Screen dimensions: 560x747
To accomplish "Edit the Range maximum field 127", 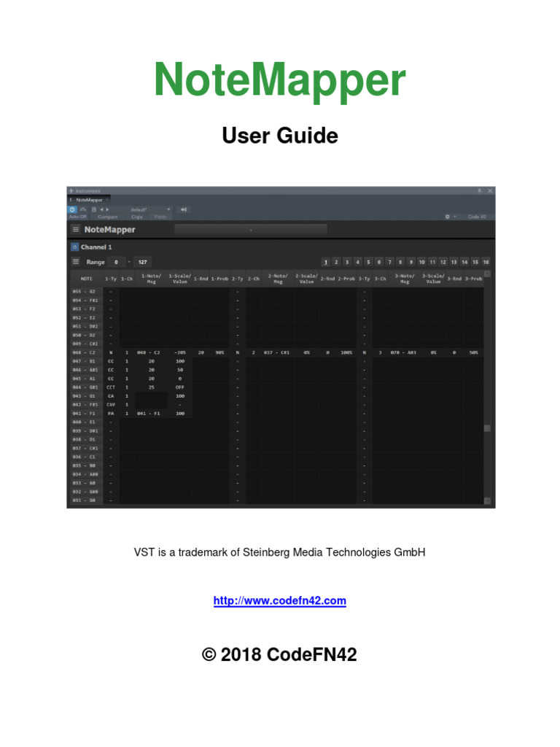I will 142,262.
